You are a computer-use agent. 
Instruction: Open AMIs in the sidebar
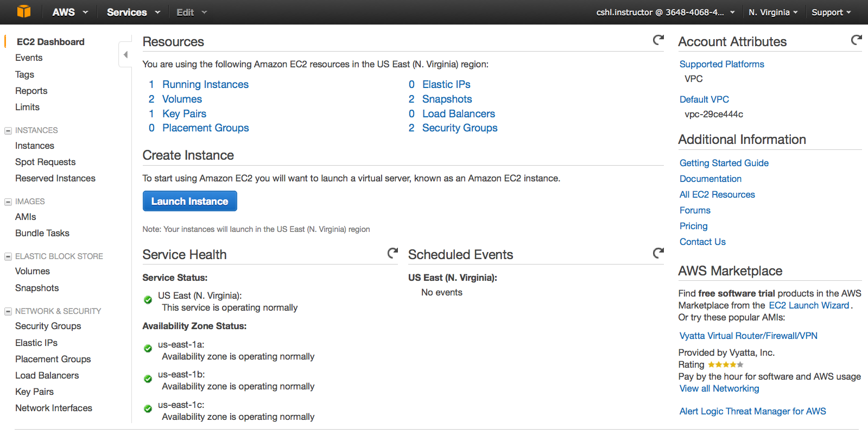click(x=26, y=217)
